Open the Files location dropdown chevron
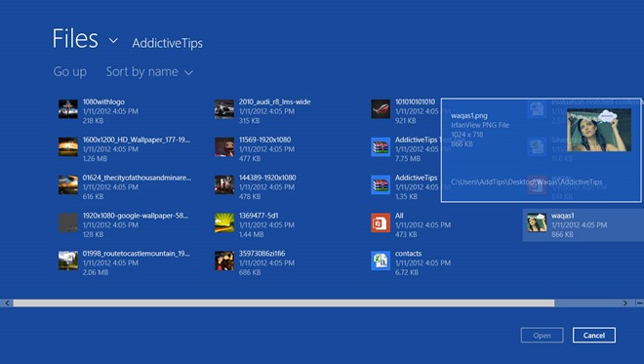 click(113, 40)
